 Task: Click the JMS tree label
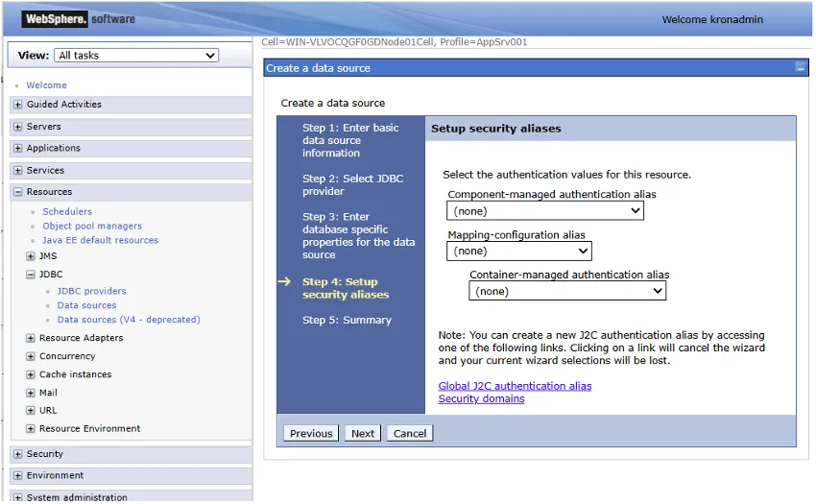48,256
